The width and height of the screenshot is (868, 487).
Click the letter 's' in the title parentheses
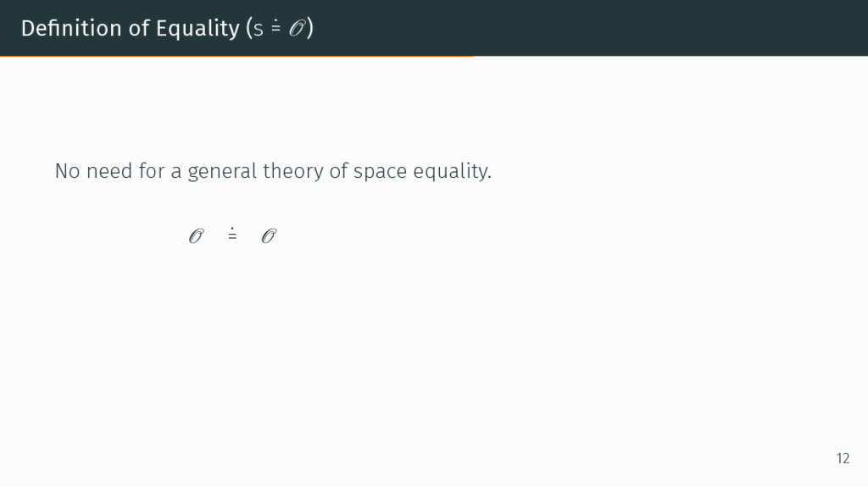click(259, 30)
